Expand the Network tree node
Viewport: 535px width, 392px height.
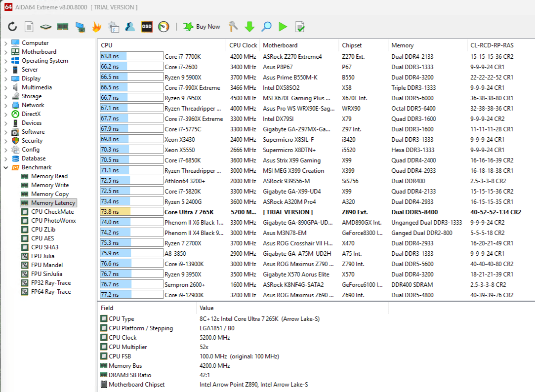(x=6, y=105)
